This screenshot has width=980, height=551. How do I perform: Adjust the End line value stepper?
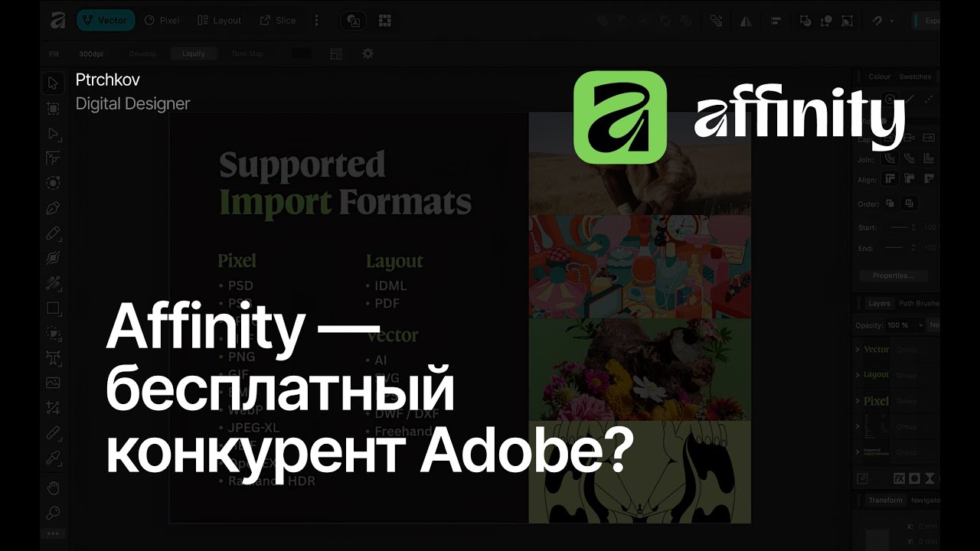912,248
